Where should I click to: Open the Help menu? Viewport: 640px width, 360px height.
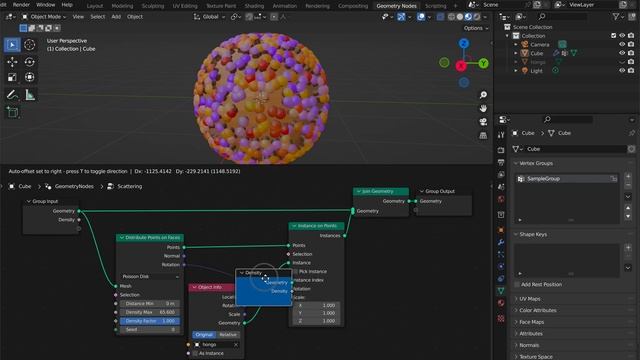(x=67, y=5)
